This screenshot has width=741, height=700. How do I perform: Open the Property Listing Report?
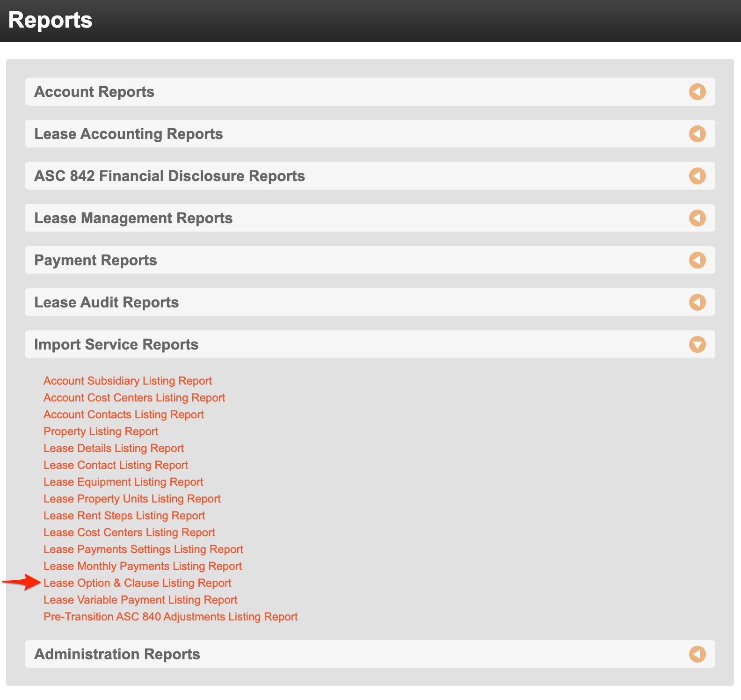pyautogui.click(x=101, y=431)
